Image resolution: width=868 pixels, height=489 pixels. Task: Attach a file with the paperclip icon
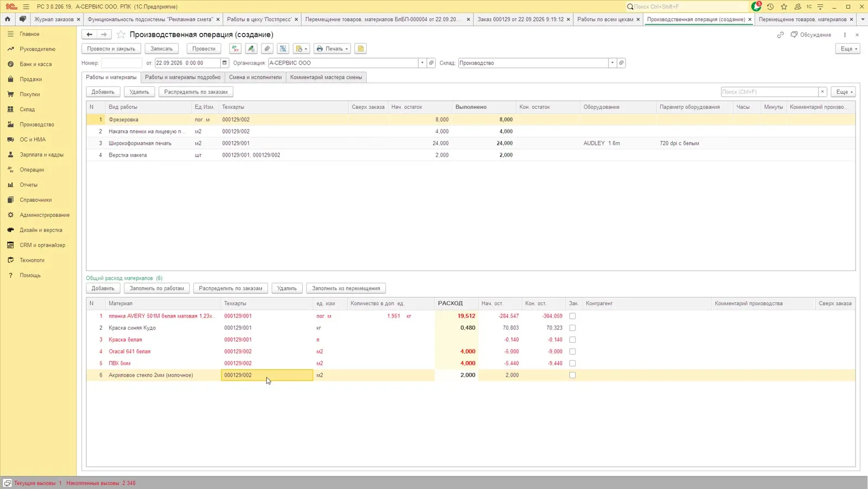pos(267,49)
